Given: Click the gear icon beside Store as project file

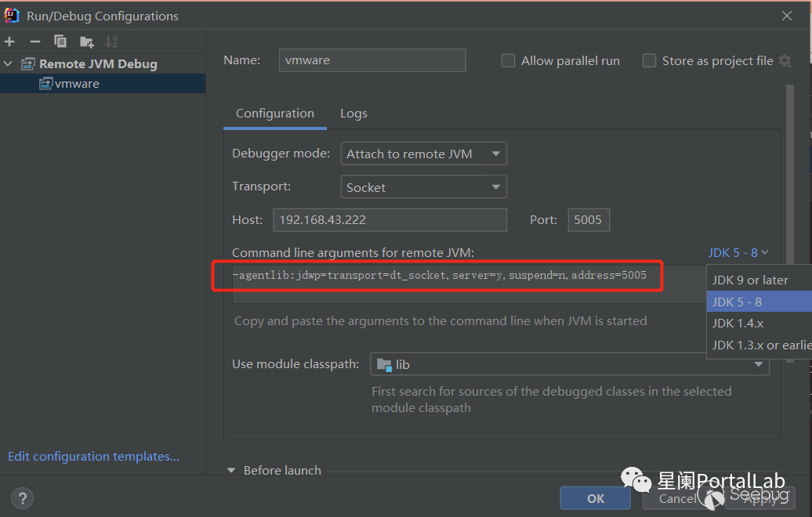Looking at the screenshot, I should pos(785,61).
